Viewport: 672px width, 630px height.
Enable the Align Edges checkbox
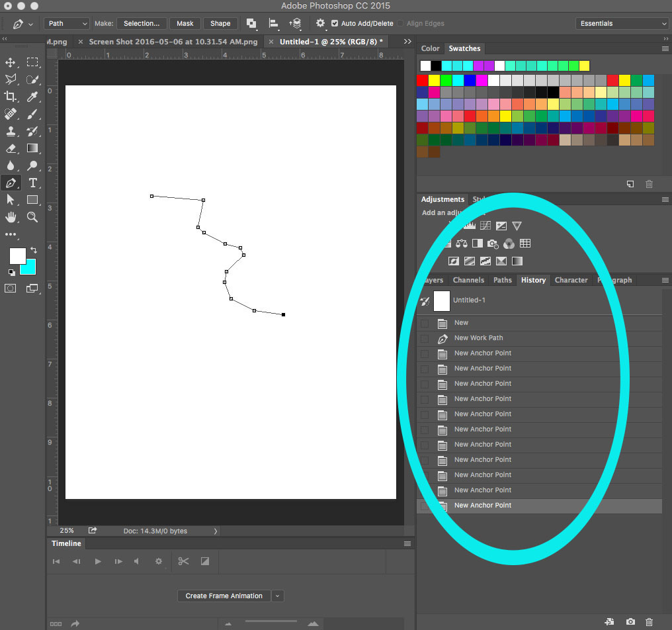pos(401,23)
